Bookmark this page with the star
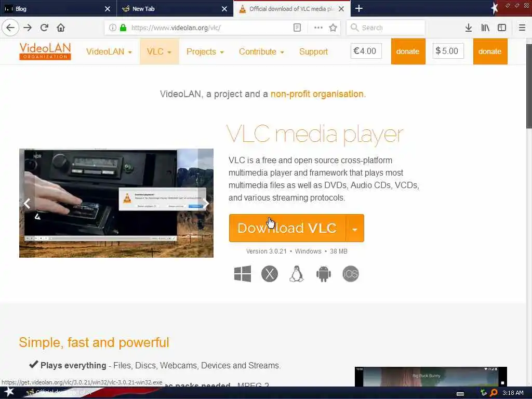 [x=333, y=28]
